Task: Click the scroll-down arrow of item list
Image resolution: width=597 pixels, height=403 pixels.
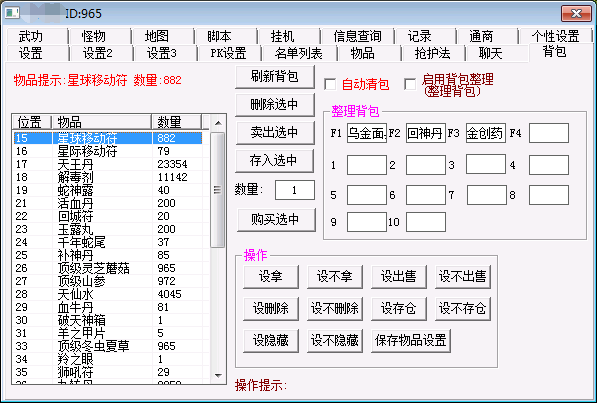Action: [218, 376]
